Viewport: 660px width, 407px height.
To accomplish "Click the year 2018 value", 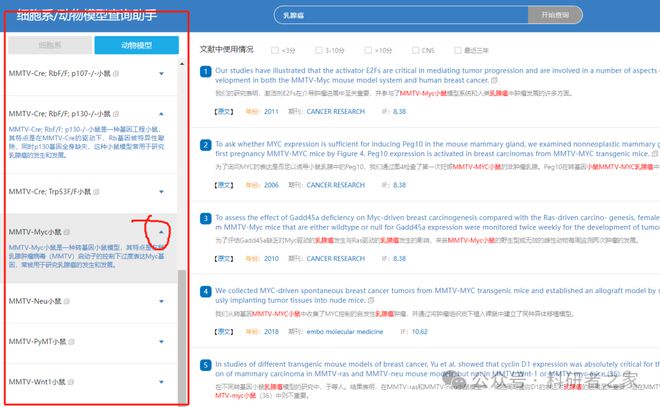I will click(271, 332).
